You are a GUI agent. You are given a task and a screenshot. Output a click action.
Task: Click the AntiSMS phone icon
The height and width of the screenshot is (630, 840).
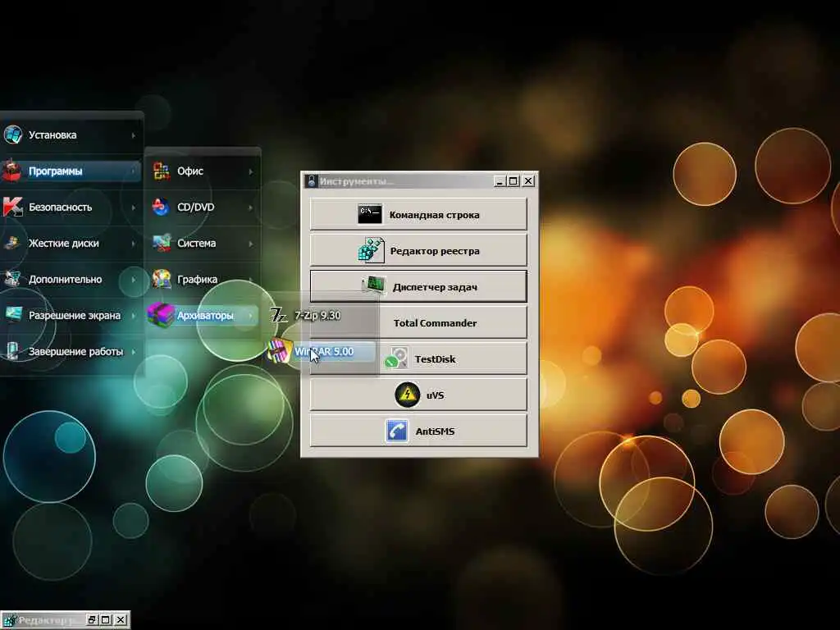coord(396,431)
